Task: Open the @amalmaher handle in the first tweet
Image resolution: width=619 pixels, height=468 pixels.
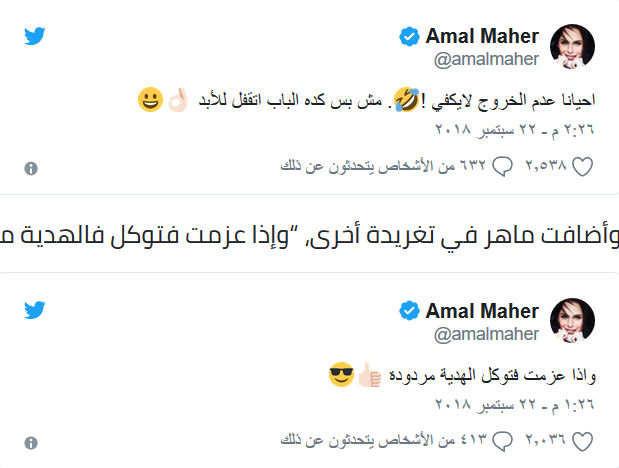Action: pyautogui.click(x=485, y=60)
